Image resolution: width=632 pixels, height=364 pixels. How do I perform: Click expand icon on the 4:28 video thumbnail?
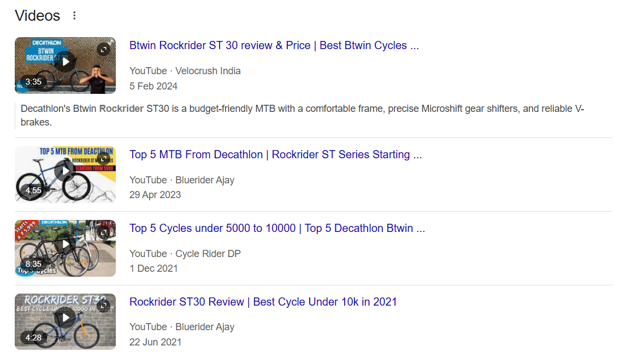[104, 306]
